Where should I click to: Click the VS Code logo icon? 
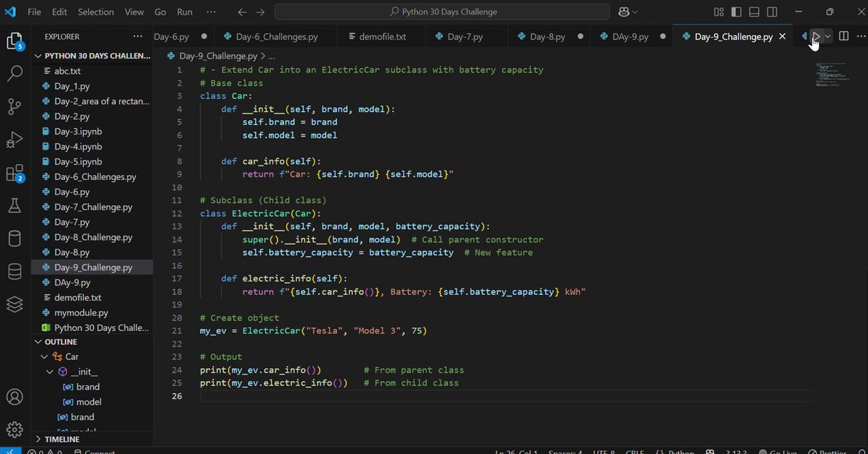(10, 12)
